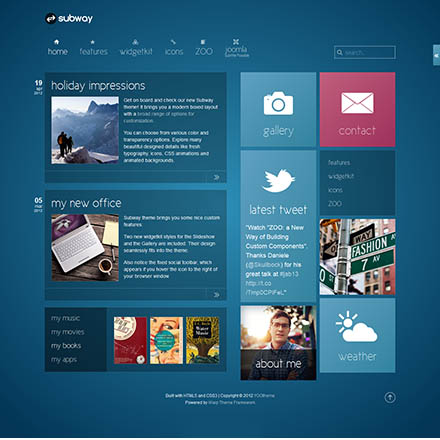Open the weather tile label
Viewport: 440px width, 440px height.
tap(357, 356)
